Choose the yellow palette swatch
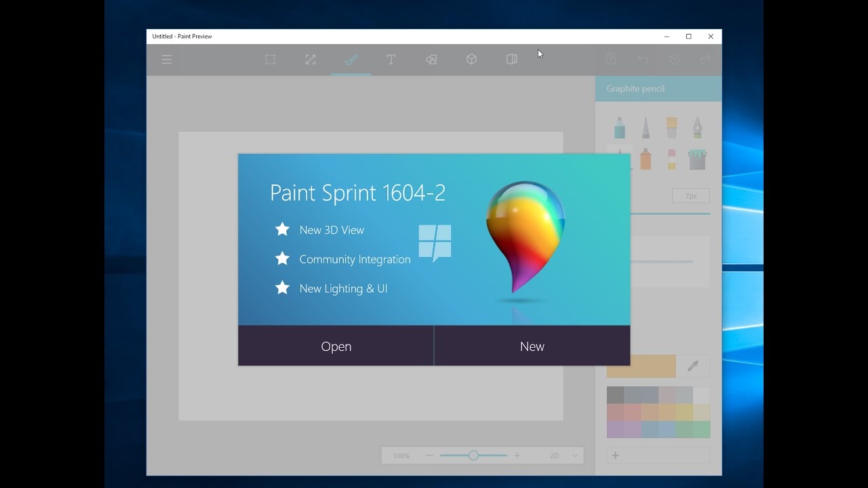The image size is (868, 488). coord(684,412)
